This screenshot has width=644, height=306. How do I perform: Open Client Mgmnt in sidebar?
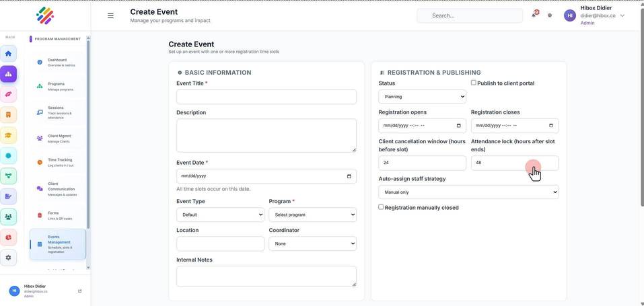57,139
